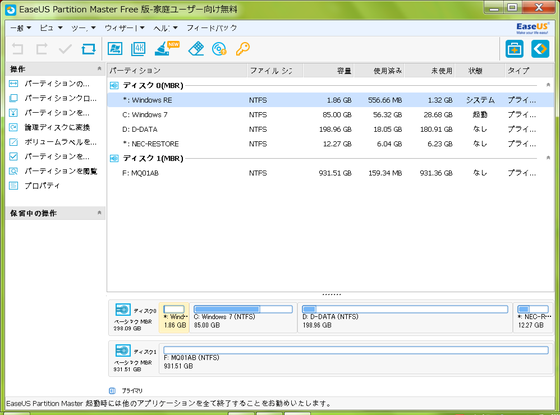The image size is (560, 415).
Task: Click the Disk 0 (MBR) list icon
Action: tap(114, 85)
